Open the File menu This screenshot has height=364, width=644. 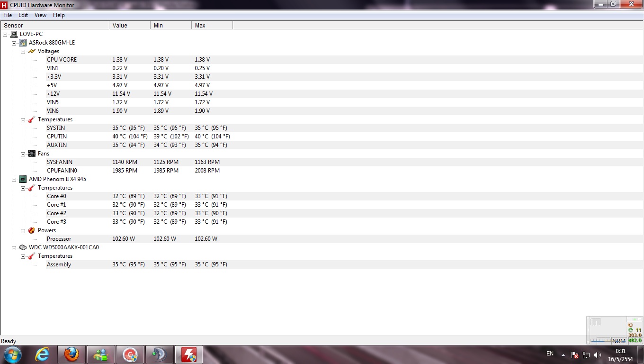pyautogui.click(x=8, y=15)
